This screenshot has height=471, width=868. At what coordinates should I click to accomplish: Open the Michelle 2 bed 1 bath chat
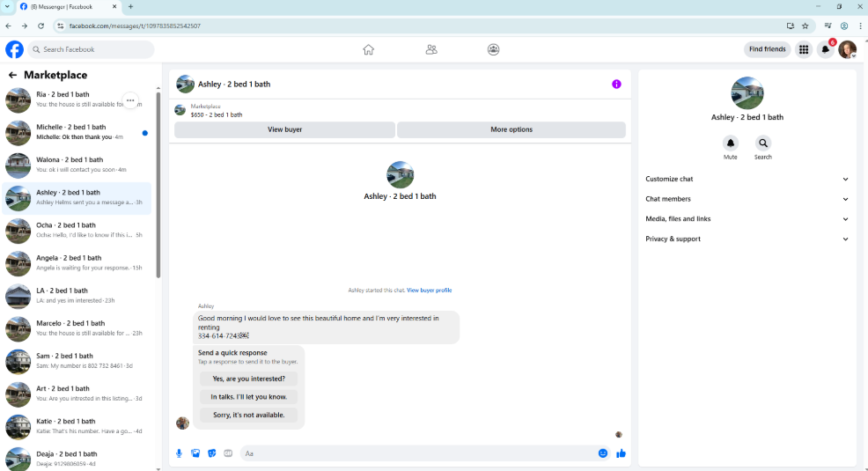pos(77,132)
